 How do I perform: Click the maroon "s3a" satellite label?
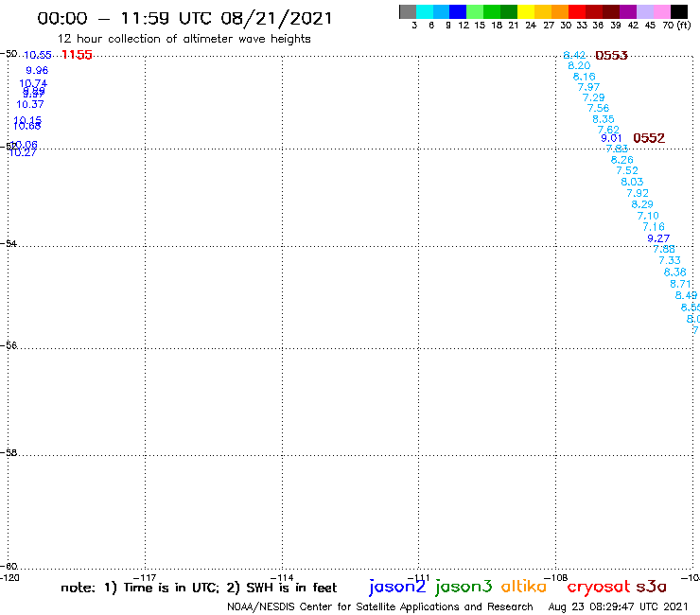click(651, 587)
